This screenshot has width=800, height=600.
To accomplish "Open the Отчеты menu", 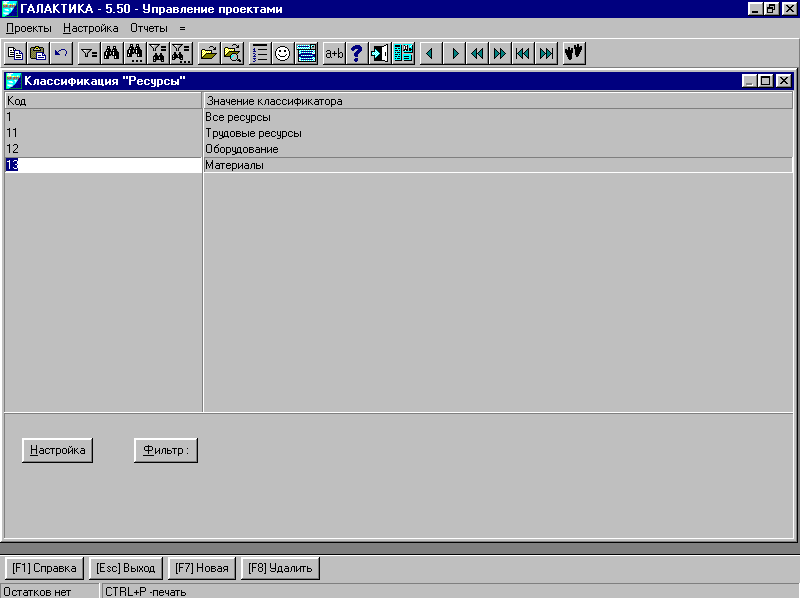I will point(148,29).
